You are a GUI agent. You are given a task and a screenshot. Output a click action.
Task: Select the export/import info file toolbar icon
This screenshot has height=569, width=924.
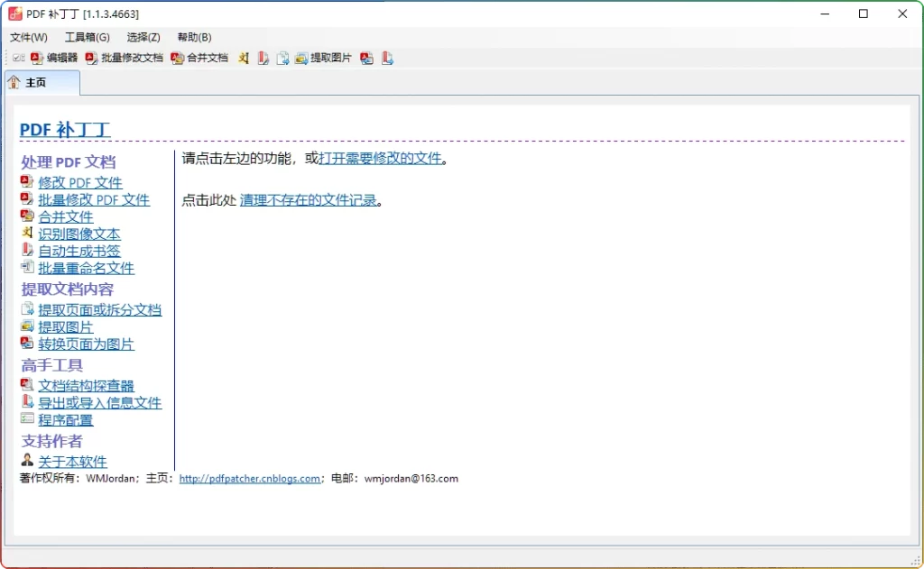(x=387, y=58)
